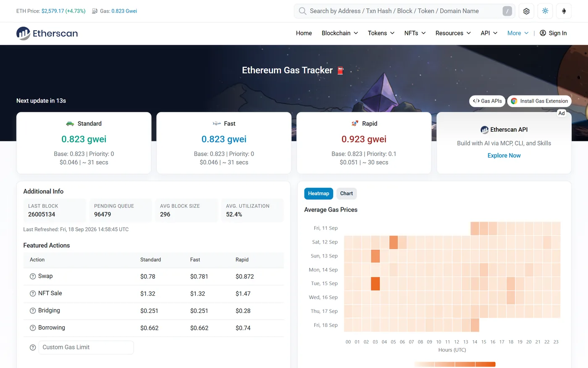This screenshot has width=588, height=368.
Task: Click the help icon beside Borrowing
Action: pos(33,328)
